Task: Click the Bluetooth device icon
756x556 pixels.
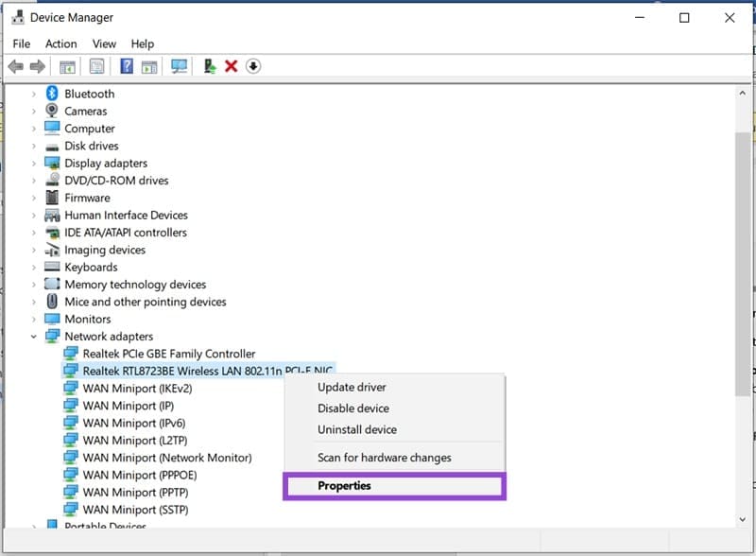Action: 51,94
